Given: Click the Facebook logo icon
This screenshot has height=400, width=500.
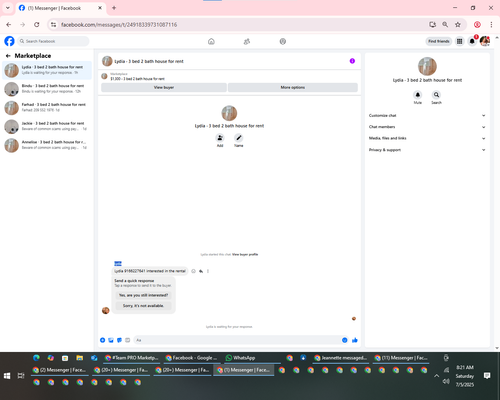Looking at the screenshot, I should 9,41.
